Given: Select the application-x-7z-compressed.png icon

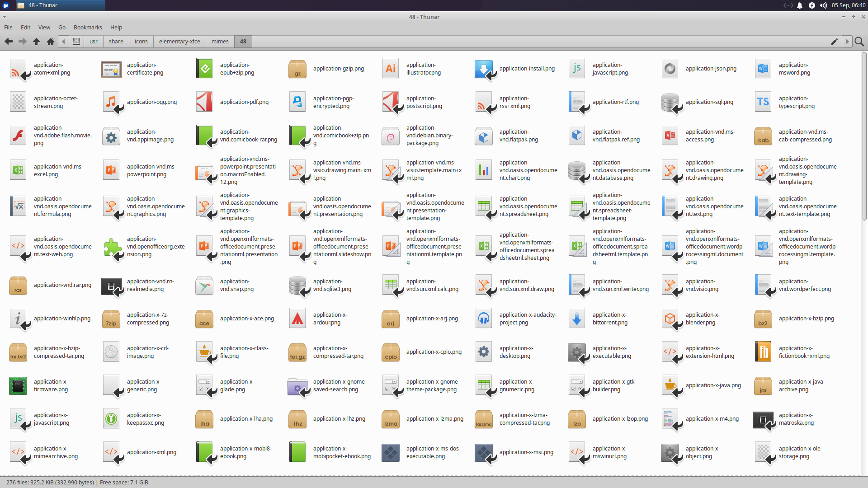Looking at the screenshot, I should click(111, 319).
